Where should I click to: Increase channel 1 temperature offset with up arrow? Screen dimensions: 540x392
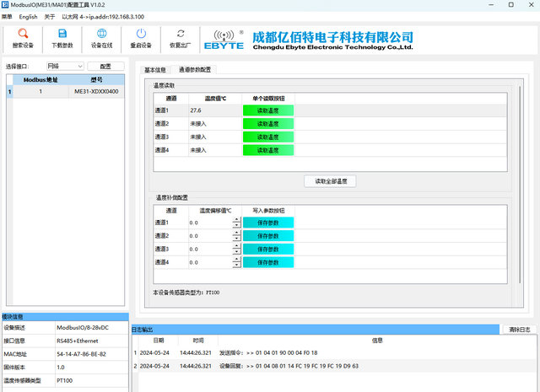click(237, 219)
